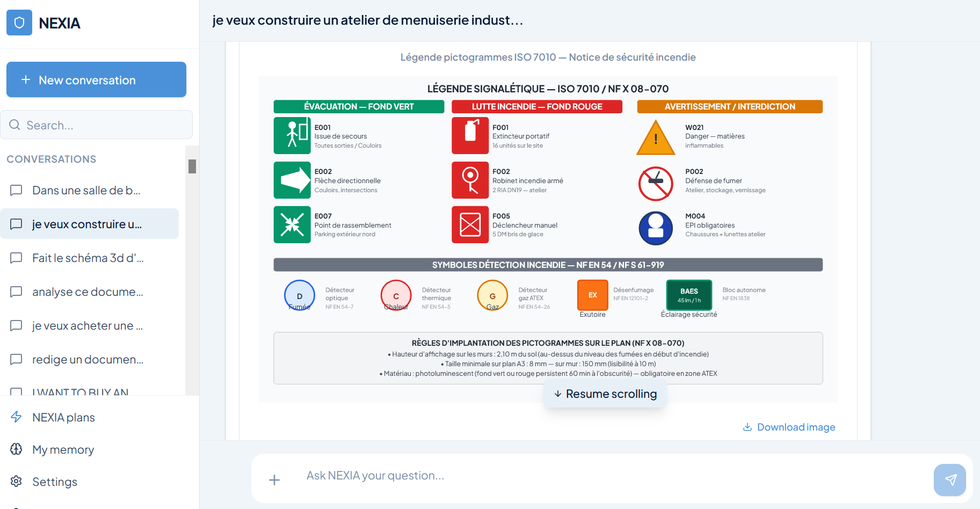Open conversation 'Fait le schéma 3d d'...'
980x509 pixels.
(89, 258)
